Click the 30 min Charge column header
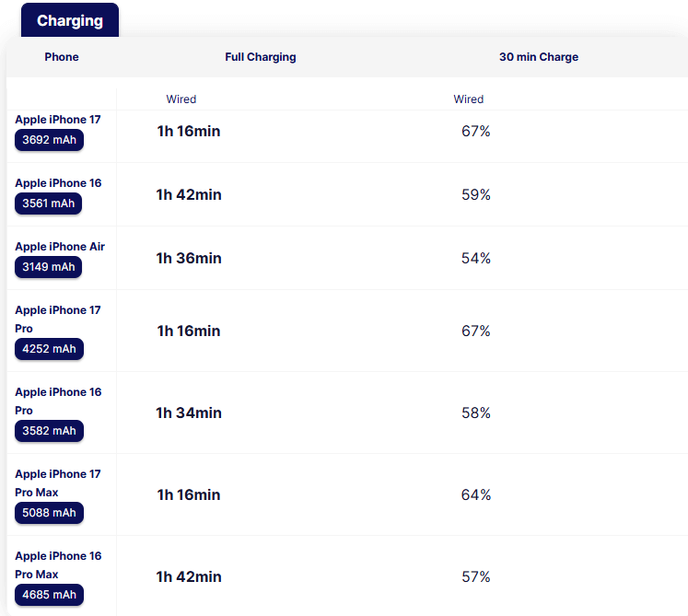This screenshot has height=616, width=688. (539, 57)
